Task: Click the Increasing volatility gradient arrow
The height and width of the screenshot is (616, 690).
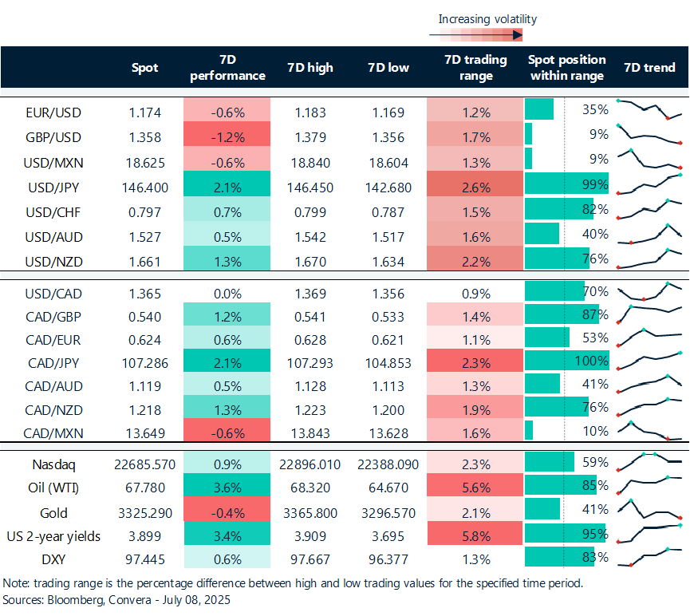Action: tap(475, 35)
